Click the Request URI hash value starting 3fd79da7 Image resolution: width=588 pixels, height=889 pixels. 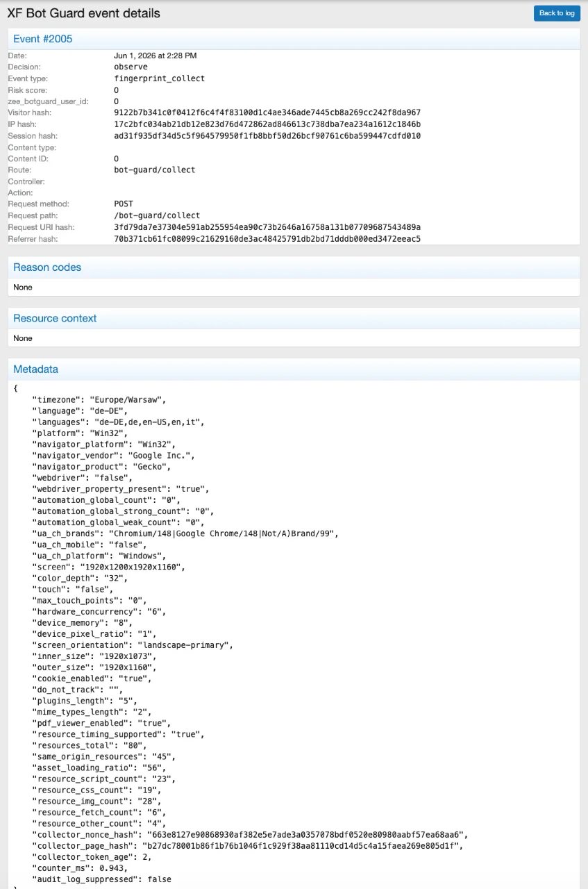pyautogui.click(x=267, y=227)
